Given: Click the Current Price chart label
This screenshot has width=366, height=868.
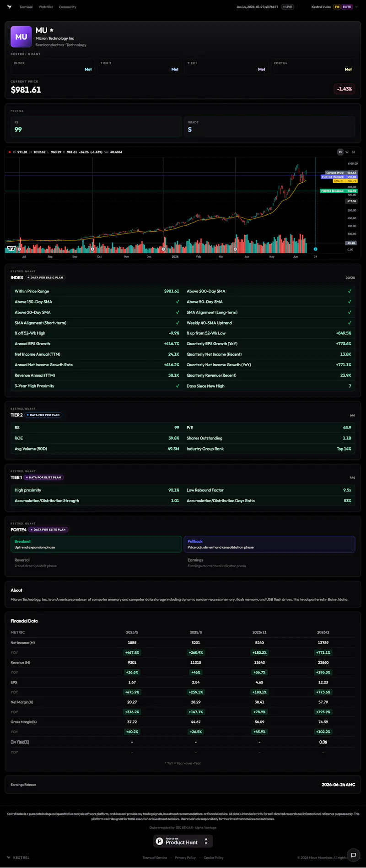Looking at the screenshot, I should pyautogui.click(x=341, y=173).
